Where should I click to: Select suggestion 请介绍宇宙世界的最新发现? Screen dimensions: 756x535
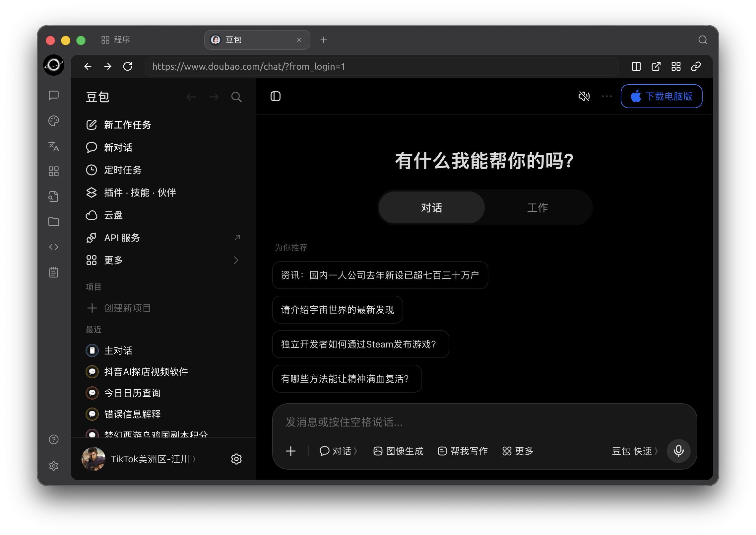(x=338, y=310)
